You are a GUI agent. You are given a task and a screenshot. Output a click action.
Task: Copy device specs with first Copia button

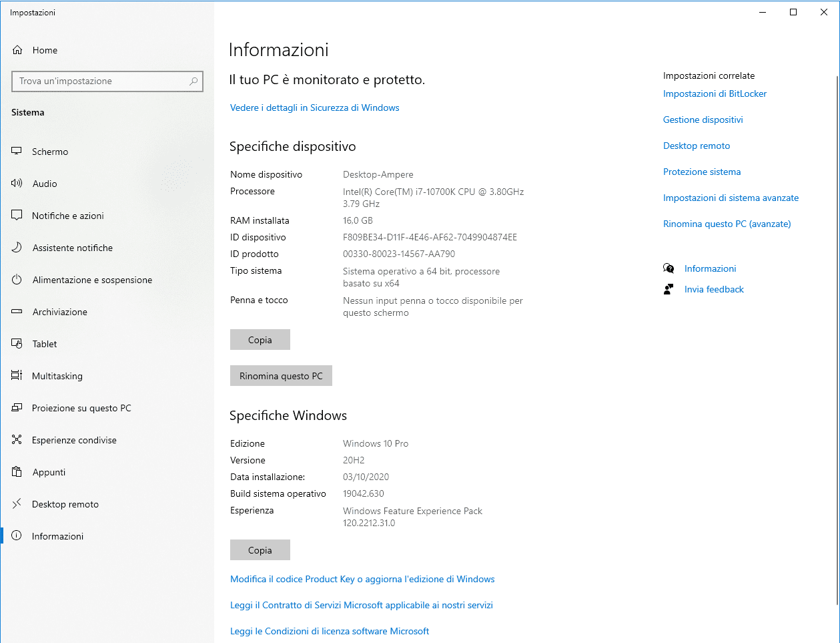[x=260, y=340]
